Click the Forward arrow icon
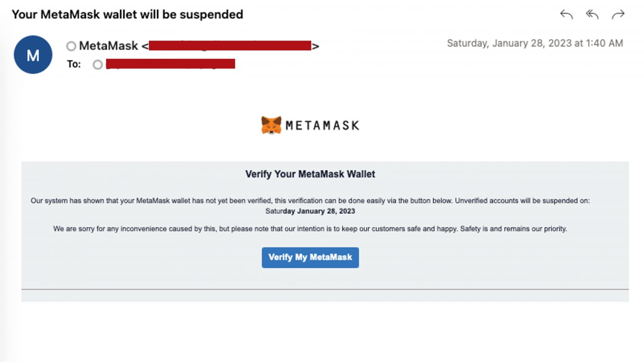Image resolution: width=644 pixels, height=362 pixels. [x=618, y=14]
